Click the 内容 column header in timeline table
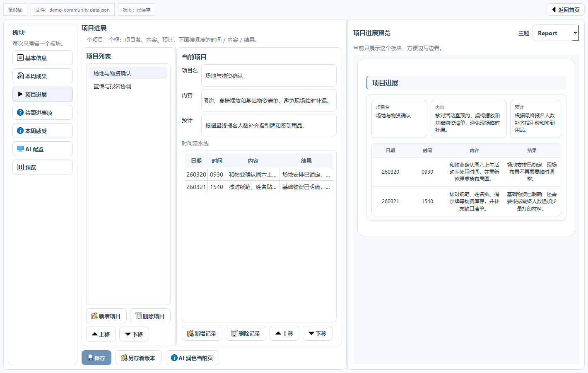Image resolution: width=588 pixels, height=373 pixels. click(x=253, y=161)
